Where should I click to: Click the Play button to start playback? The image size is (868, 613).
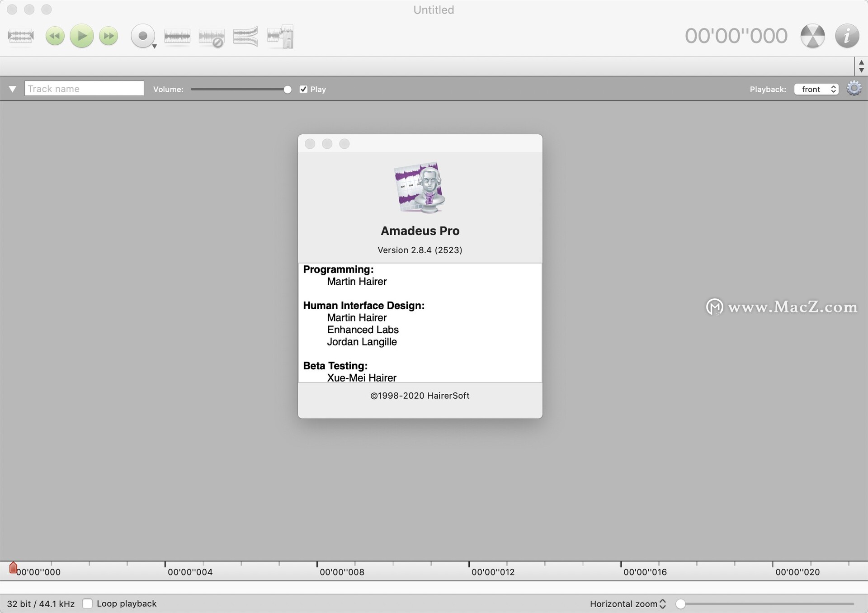(81, 36)
